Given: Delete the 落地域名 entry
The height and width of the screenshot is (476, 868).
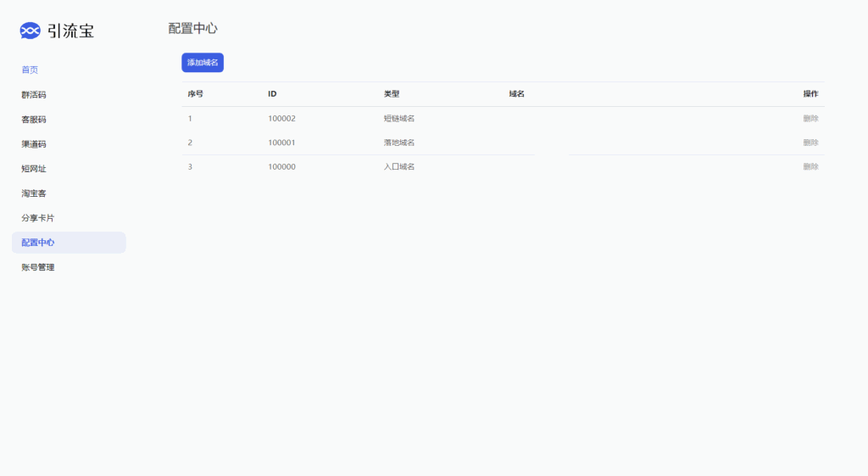Looking at the screenshot, I should point(810,143).
